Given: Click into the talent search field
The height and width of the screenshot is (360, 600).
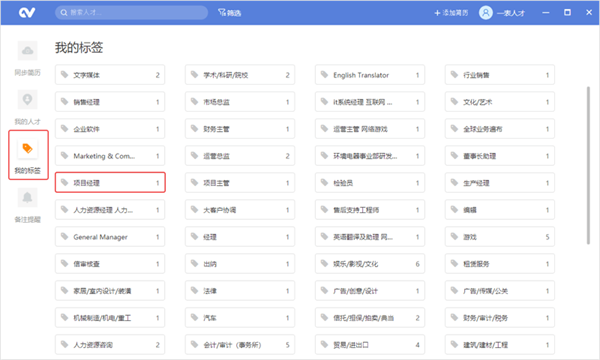Looking at the screenshot, I should (x=132, y=13).
